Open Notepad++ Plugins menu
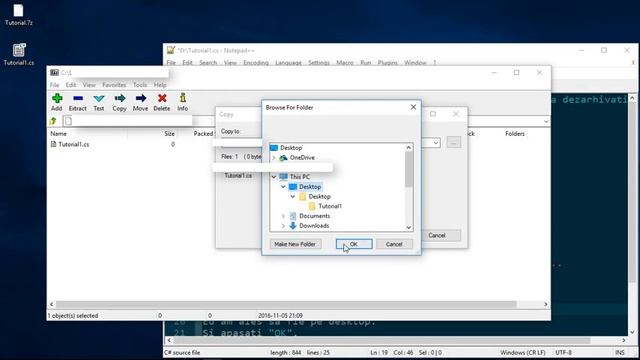 pyautogui.click(x=387, y=62)
